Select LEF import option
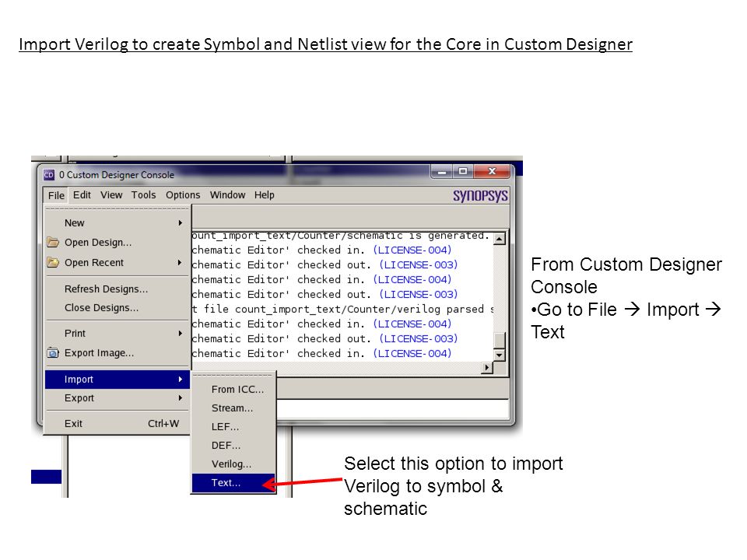The image size is (747, 560). click(x=233, y=427)
